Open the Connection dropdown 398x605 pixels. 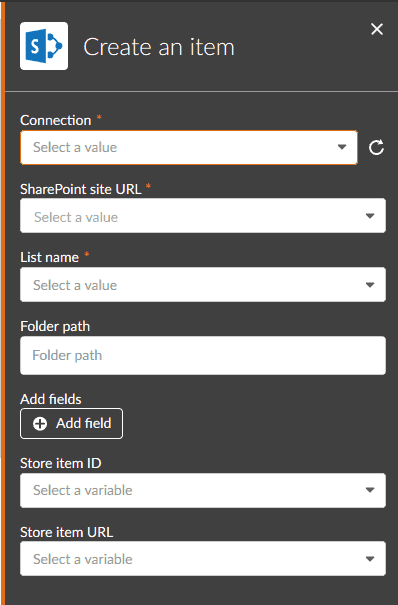click(189, 147)
